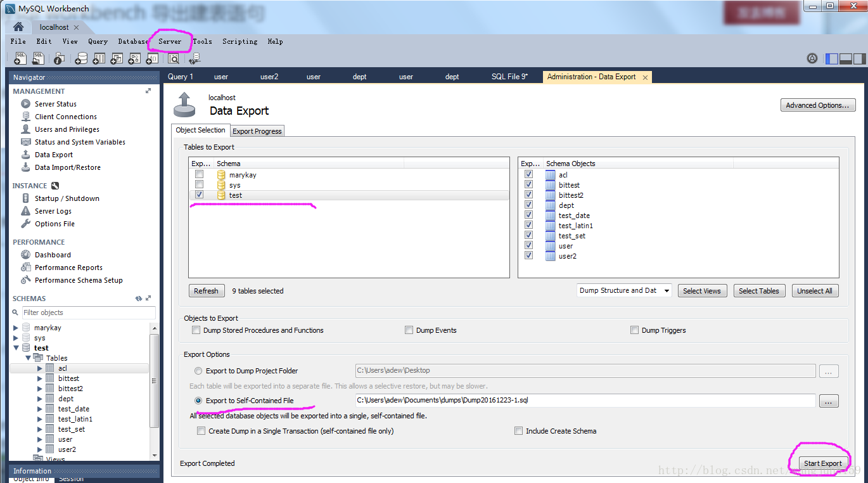Enable Dump Stored Procedures and Functions
Viewport: 868px width, 483px height.
pos(196,330)
